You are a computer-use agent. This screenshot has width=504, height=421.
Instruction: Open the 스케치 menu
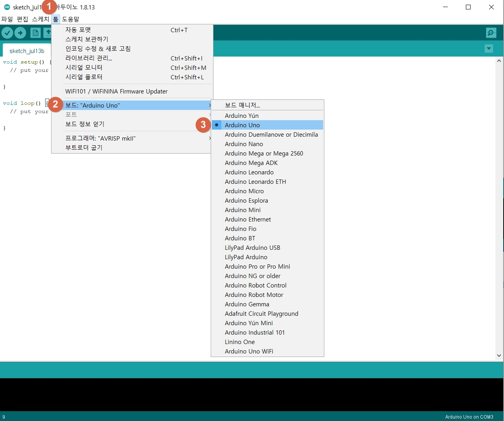(x=40, y=19)
